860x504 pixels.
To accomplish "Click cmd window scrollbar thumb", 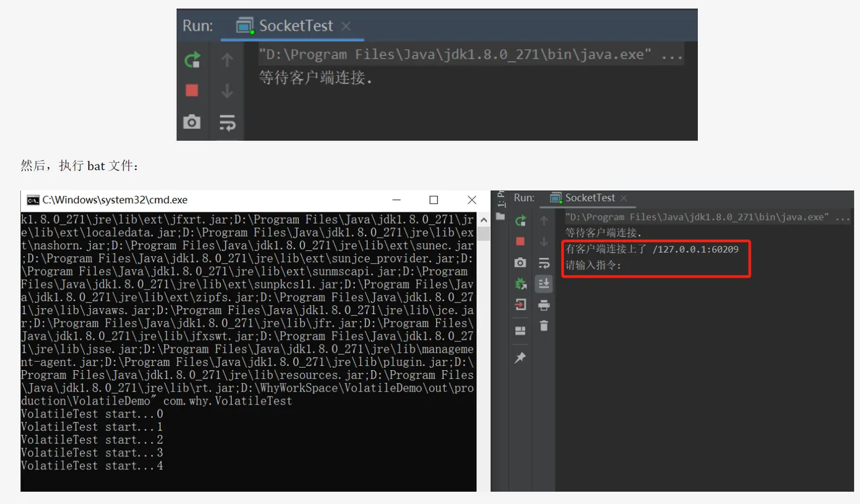I will pos(483,233).
